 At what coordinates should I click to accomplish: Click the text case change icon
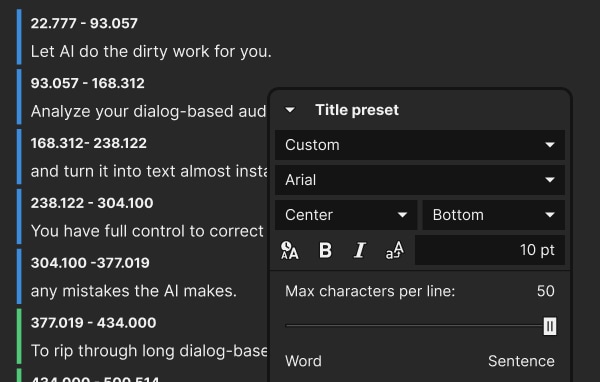tap(395, 250)
